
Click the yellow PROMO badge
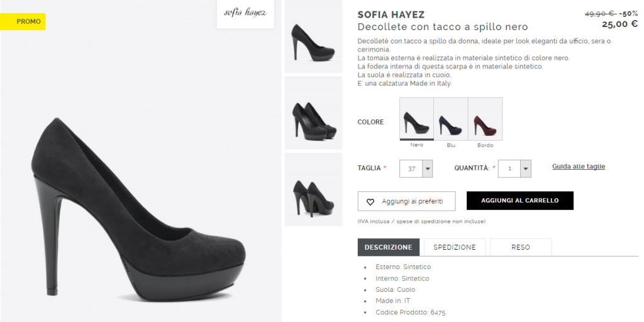click(23, 22)
